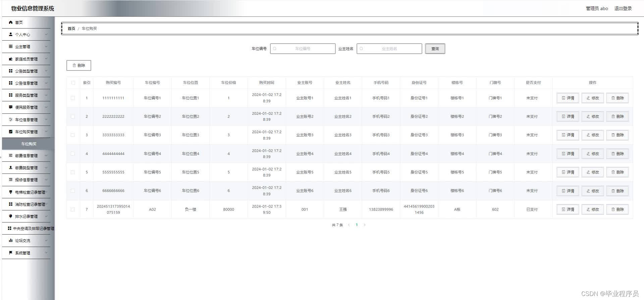This screenshot has width=644, height=300.
Task: Click the icon of 报修信息管理
Action: click(x=11, y=180)
